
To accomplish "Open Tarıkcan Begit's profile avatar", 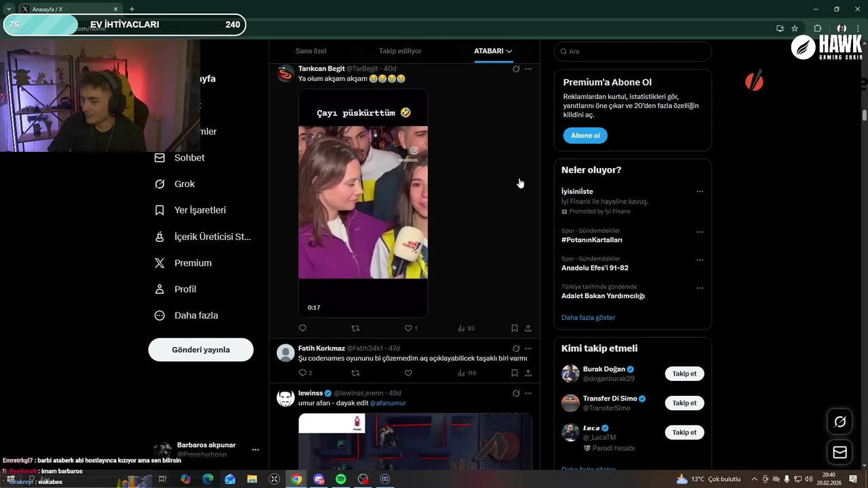I will (x=286, y=73).
